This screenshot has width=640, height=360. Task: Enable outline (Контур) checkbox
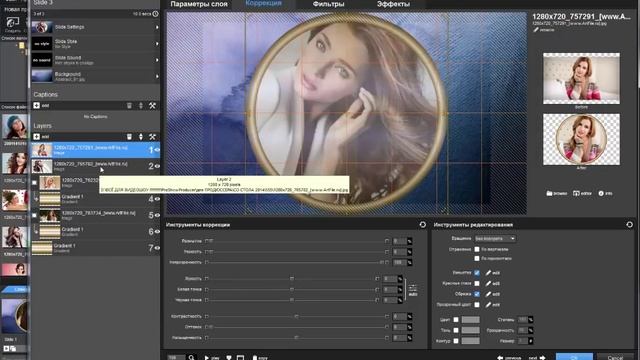tap(456, 341)
